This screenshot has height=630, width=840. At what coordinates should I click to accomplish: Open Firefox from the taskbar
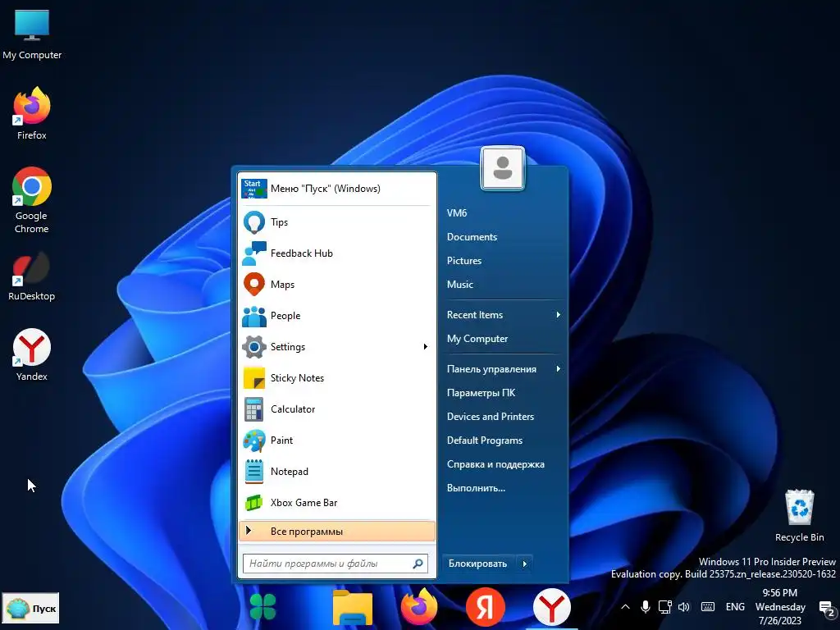point(419,606)
